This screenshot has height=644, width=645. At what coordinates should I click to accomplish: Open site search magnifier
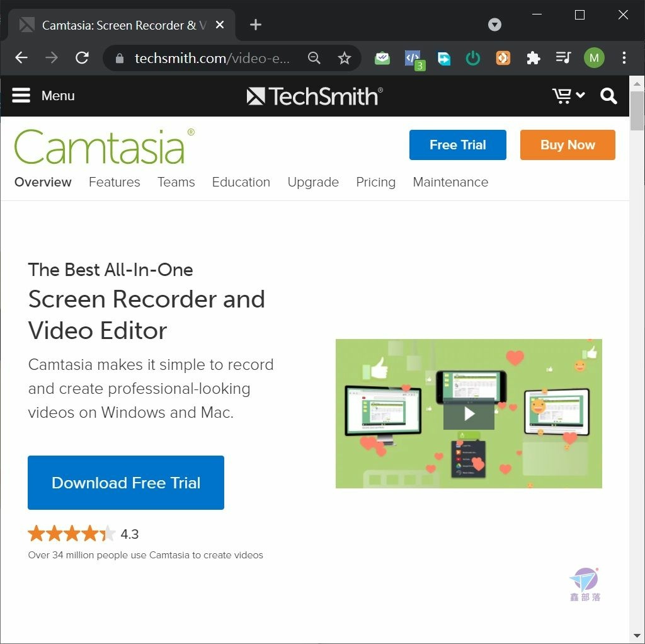point(608,96)
